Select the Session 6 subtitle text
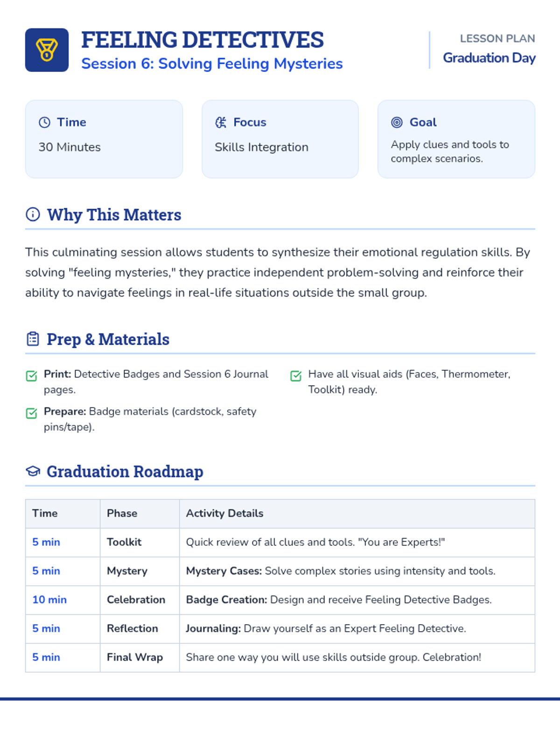Image resolution: width=560 pixels, height=747 pixels. 212,63
